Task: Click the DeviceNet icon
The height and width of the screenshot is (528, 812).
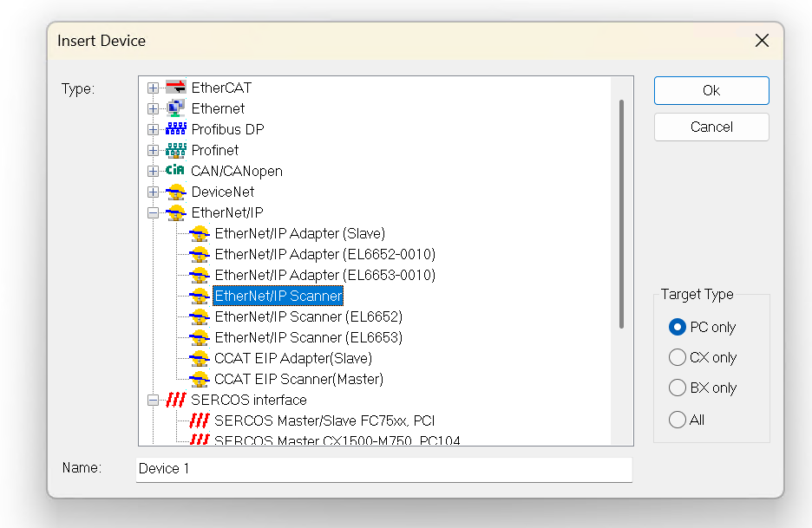Action: [176, 192]
